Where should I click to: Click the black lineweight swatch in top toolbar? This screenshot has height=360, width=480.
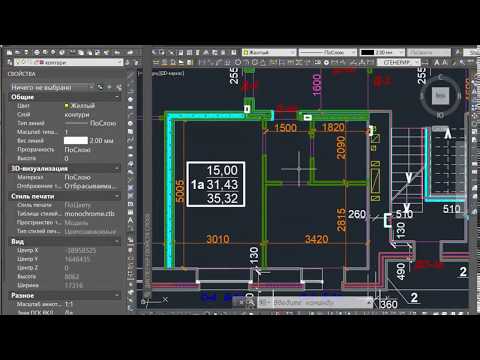(x=367, y=52)
